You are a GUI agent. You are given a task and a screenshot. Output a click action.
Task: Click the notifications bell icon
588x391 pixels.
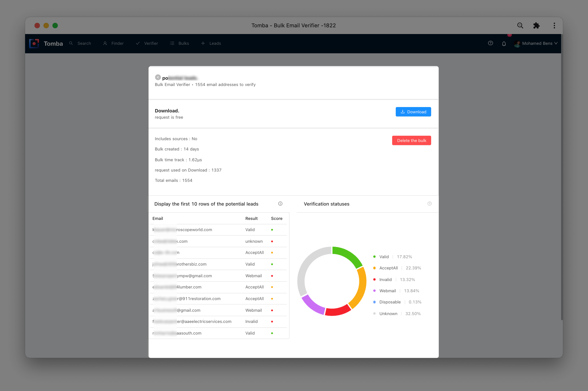tap(505, 43)
